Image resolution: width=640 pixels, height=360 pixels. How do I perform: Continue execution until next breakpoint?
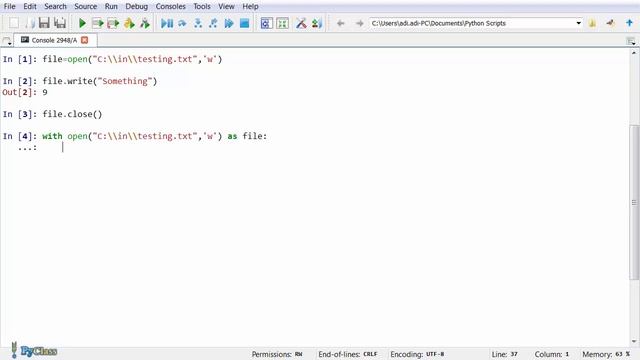coord(229,23)
